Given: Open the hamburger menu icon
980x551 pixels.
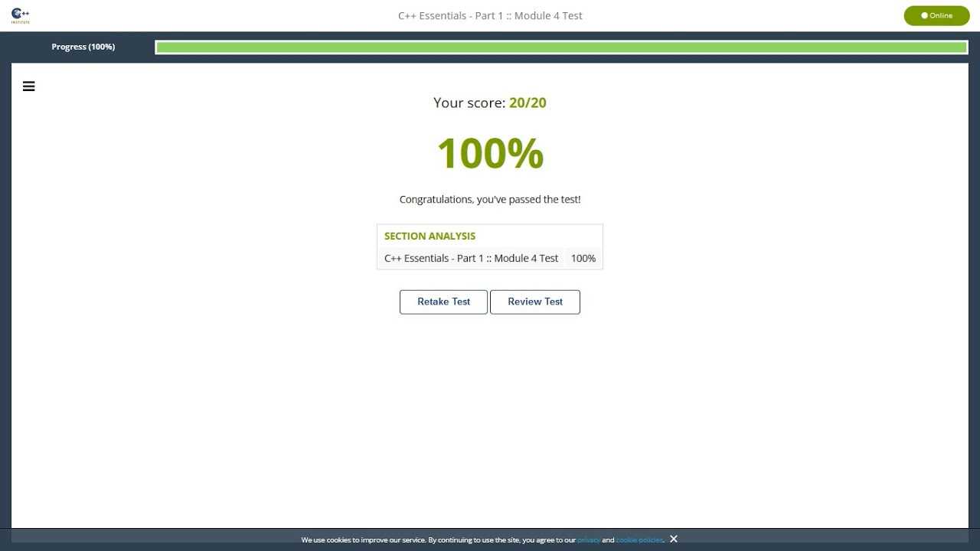Looking at the screenshot, I should coord(29,86).
